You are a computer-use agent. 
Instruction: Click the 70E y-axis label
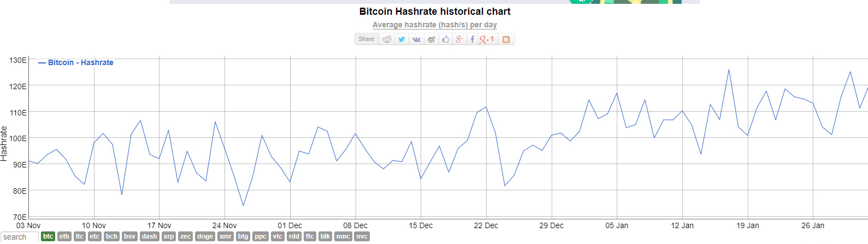tap(20, 217)
